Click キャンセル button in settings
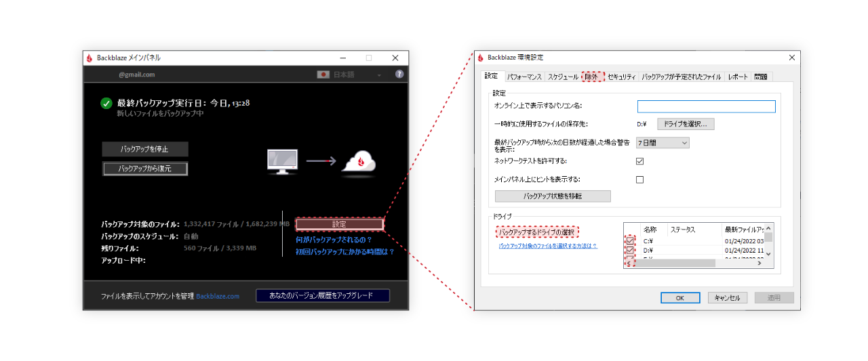 (728, 297)
